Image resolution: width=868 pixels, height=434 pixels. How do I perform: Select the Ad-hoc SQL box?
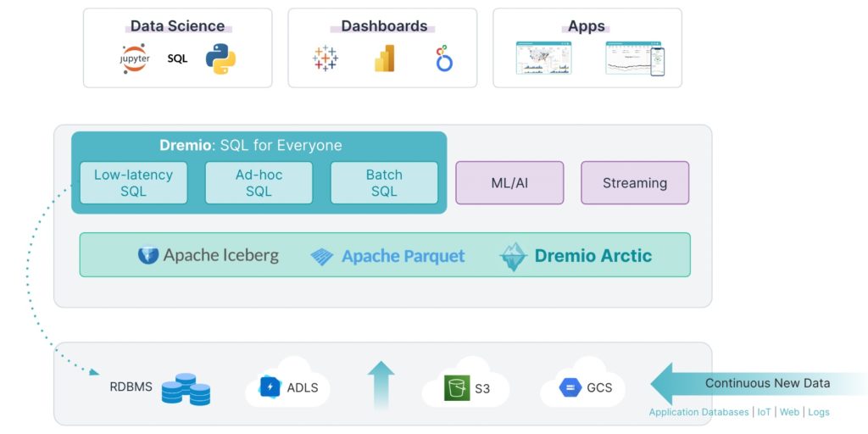259,183
